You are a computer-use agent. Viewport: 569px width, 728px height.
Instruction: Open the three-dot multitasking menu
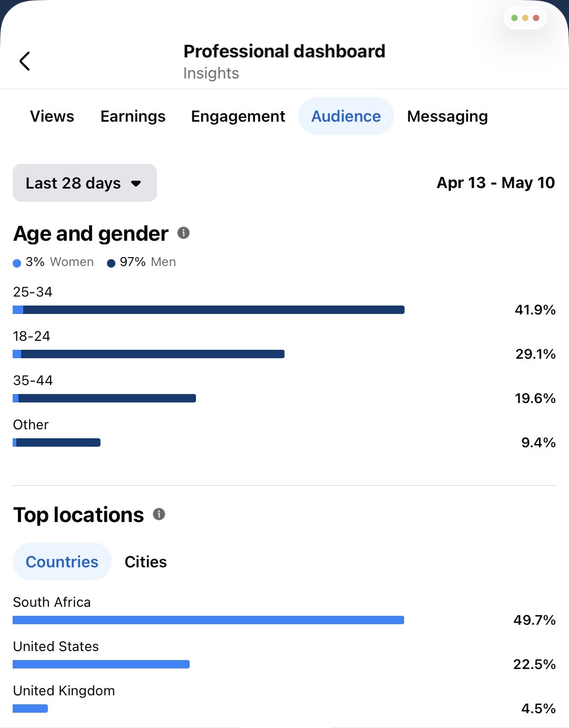525,18
